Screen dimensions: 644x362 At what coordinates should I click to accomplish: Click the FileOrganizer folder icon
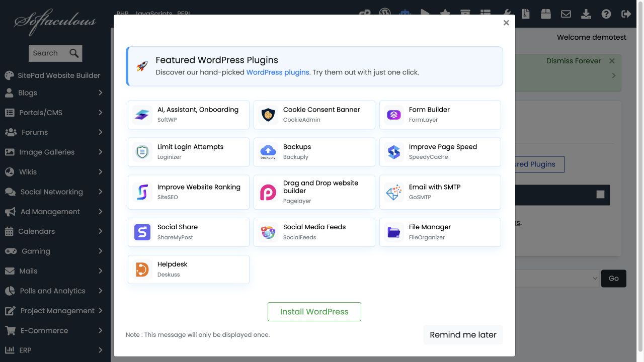point(394,232)
